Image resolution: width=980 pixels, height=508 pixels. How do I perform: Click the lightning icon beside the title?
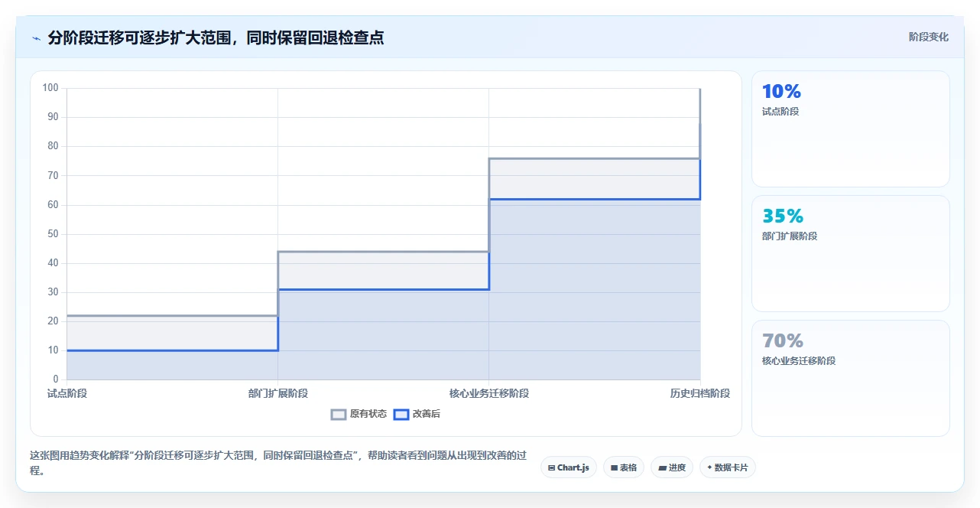(36, 38)
